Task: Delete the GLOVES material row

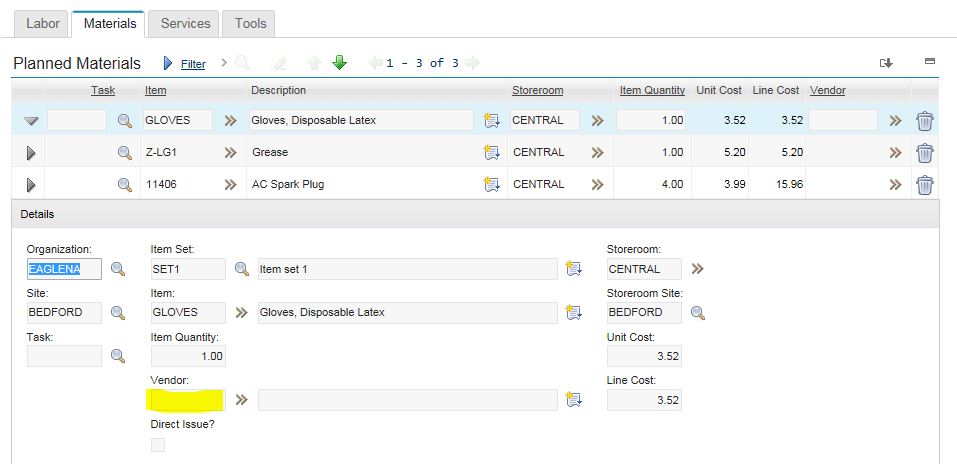Action: coord(925,121)
